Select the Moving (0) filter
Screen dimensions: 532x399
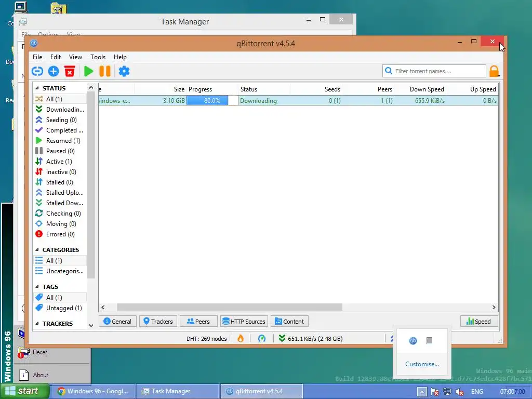[60, 224]
